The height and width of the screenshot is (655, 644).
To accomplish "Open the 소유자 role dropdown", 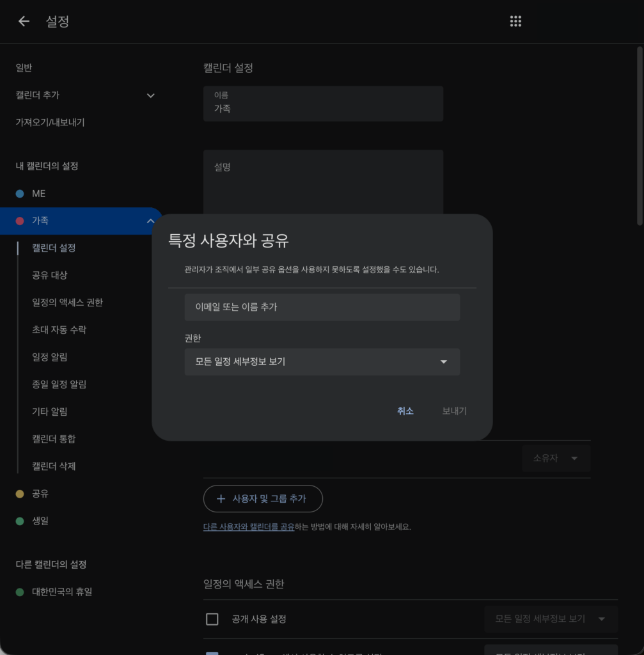I will click(x=556, y=459).
